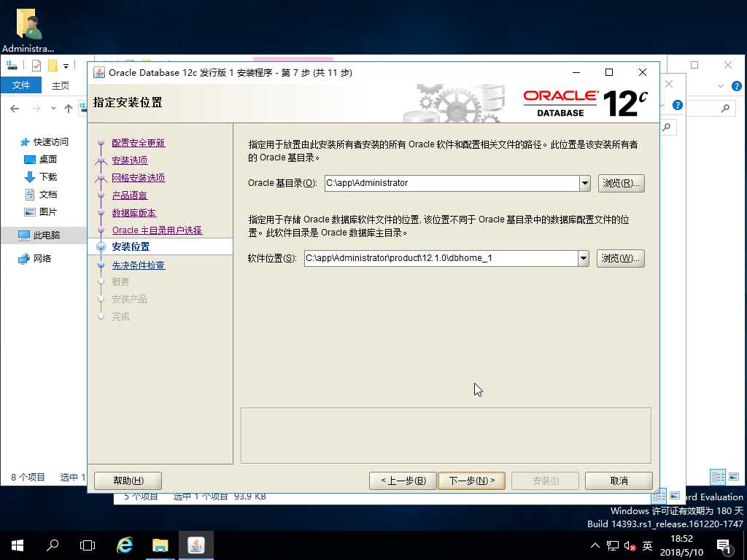Switch Explorer to details view icon
747x560 pixels.
tap(718, 477)
